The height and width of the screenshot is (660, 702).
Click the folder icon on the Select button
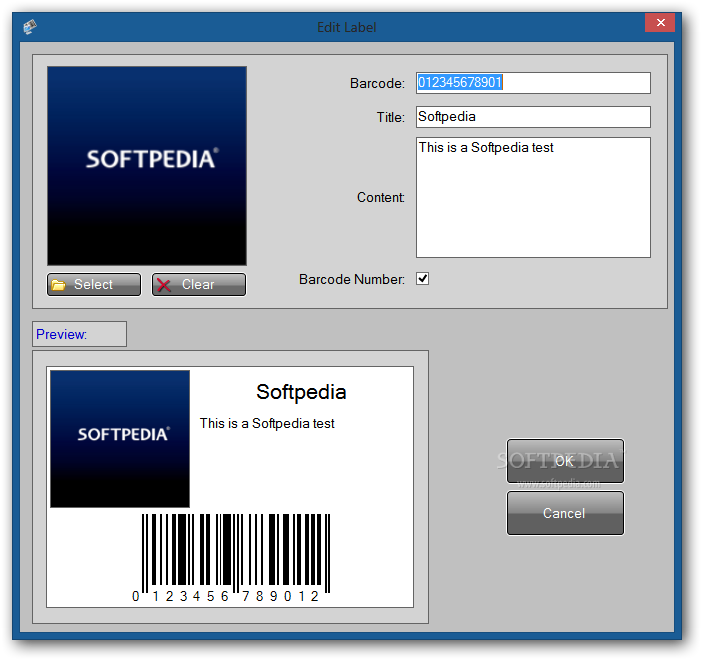(x=58, y=285)
